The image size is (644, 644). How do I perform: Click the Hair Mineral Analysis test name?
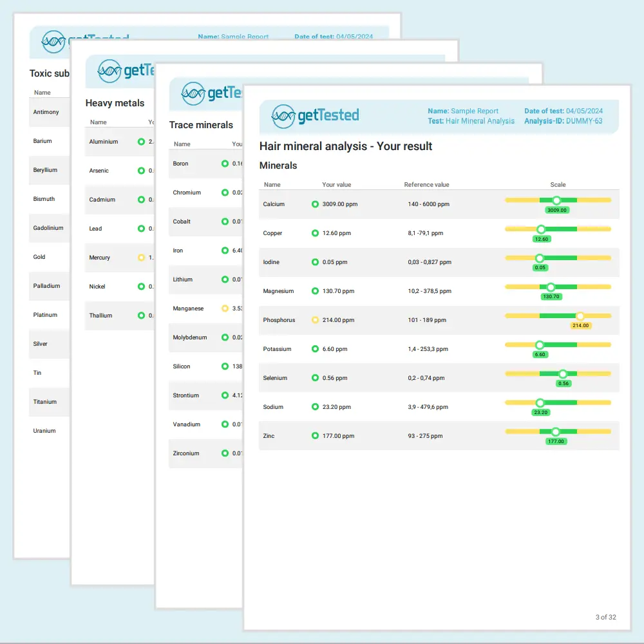(x=480, y=121)
